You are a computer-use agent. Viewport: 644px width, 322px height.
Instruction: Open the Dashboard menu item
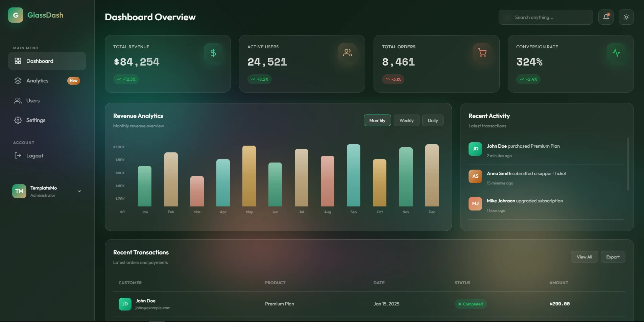pos(47,61)
